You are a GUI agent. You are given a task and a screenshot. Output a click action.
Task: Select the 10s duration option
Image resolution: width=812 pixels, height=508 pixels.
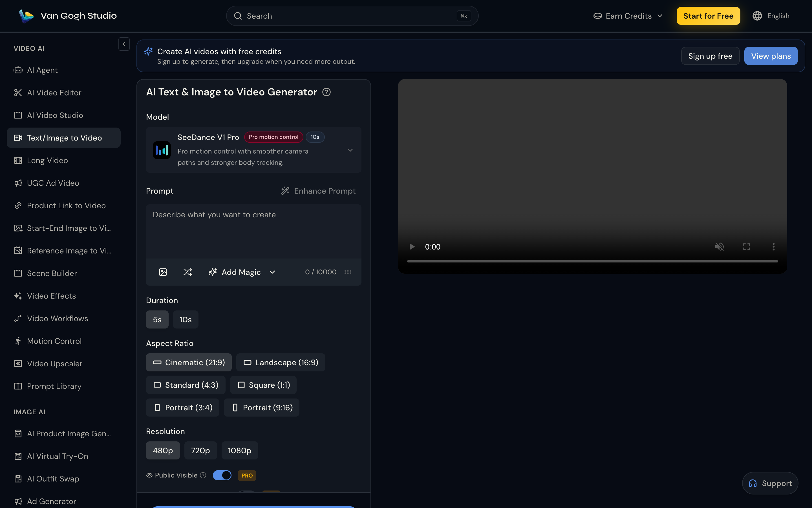[x=186, y=319]
